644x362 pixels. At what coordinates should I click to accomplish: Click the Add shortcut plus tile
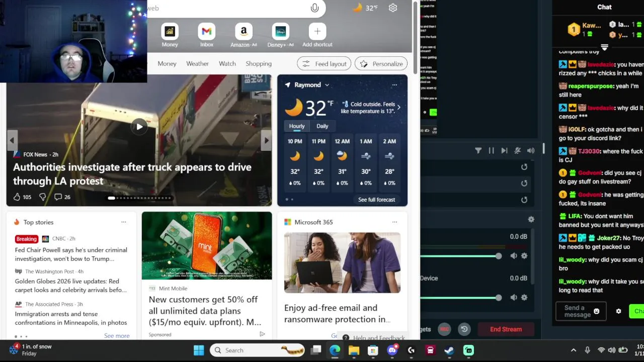click(x=317, y=32)
